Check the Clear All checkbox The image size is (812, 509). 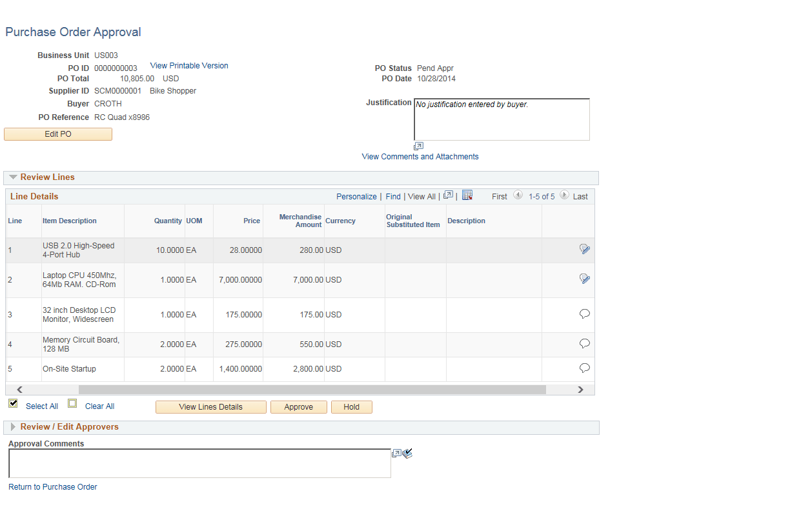click(72, 403)
